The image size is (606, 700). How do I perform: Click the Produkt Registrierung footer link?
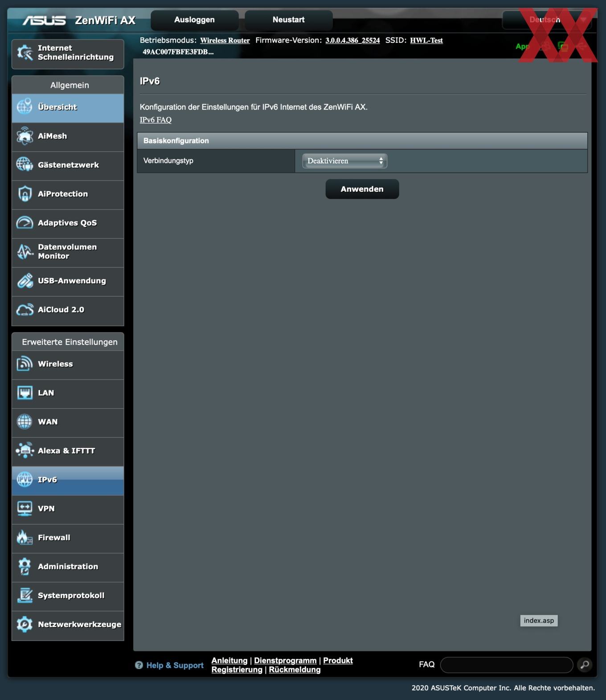point(282,665)
